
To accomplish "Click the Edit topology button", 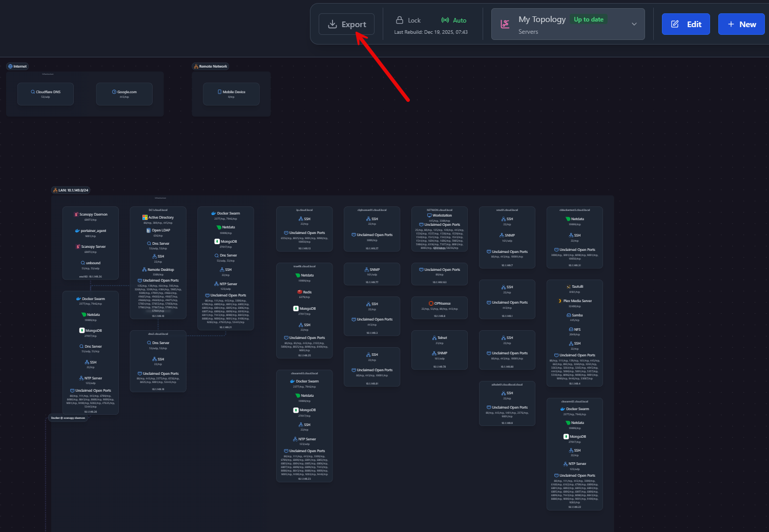I will click(x=685, y=24).
